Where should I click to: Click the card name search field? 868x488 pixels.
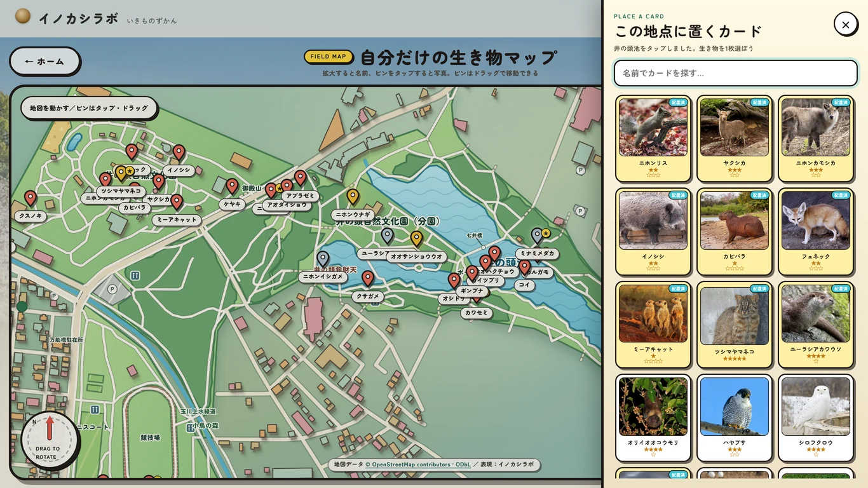[736, 73]
